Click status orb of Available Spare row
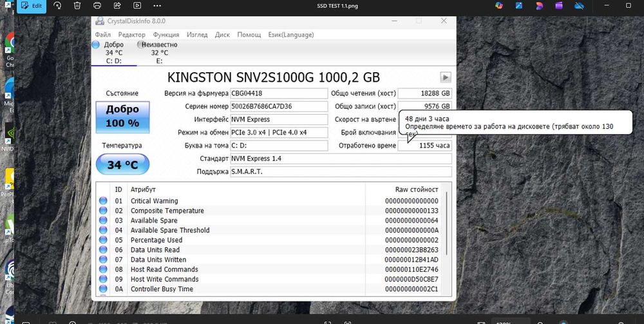Viewport: 644px width, 324px height. (103, 220)
